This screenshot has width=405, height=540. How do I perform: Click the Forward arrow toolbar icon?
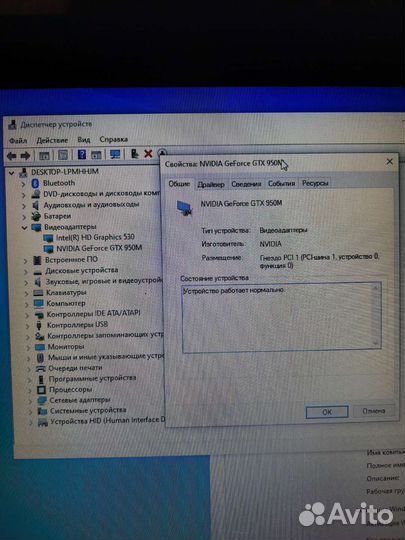tap(25, 156)
